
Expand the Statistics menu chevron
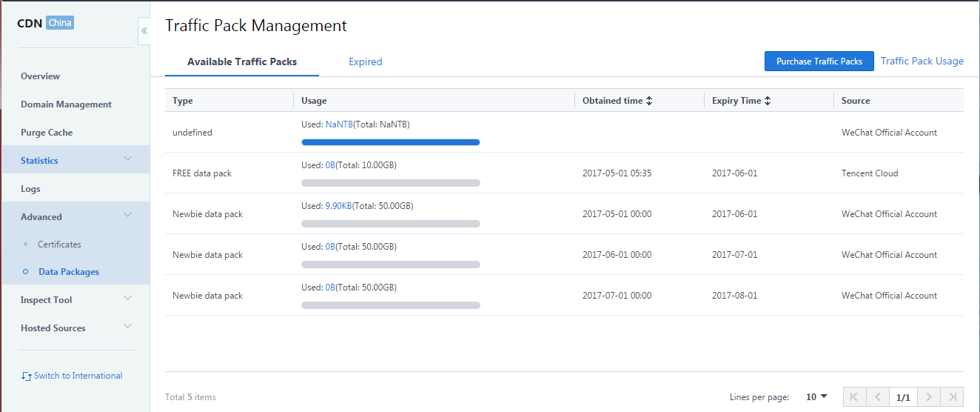point(127,159)
